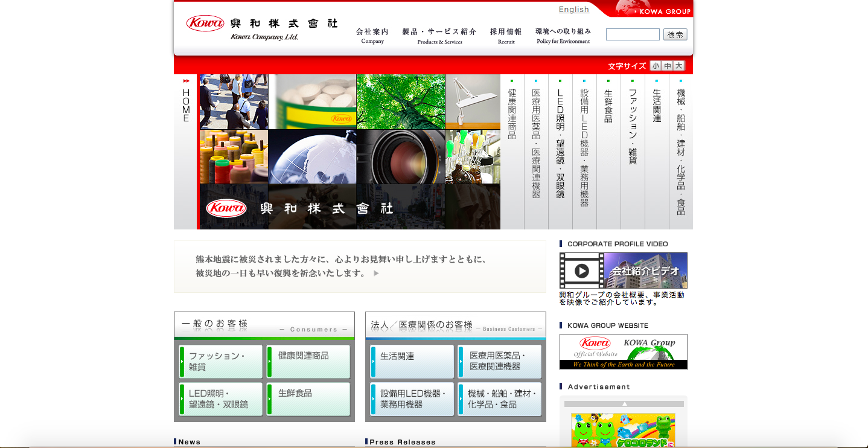Open the 採用情報 Recruit menu
The width and height of the screenshot is (868, 448).
tap(506, 36)
